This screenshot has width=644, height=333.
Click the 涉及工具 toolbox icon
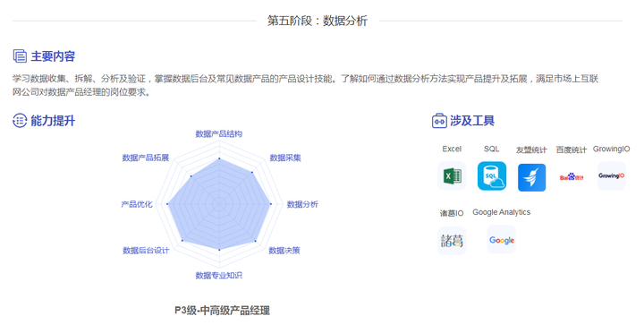(x=439, y=121)
